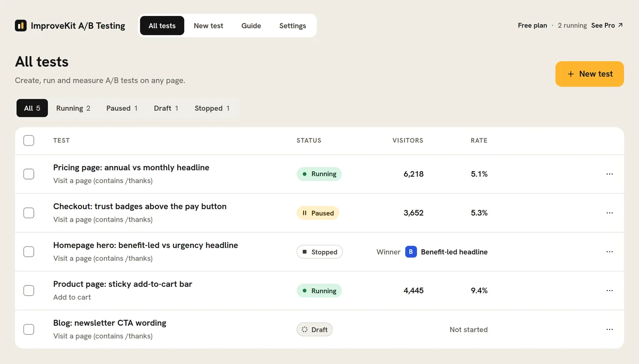Tick the Homepage hero test checkbox
639x364 pixels.
point(29,252)
